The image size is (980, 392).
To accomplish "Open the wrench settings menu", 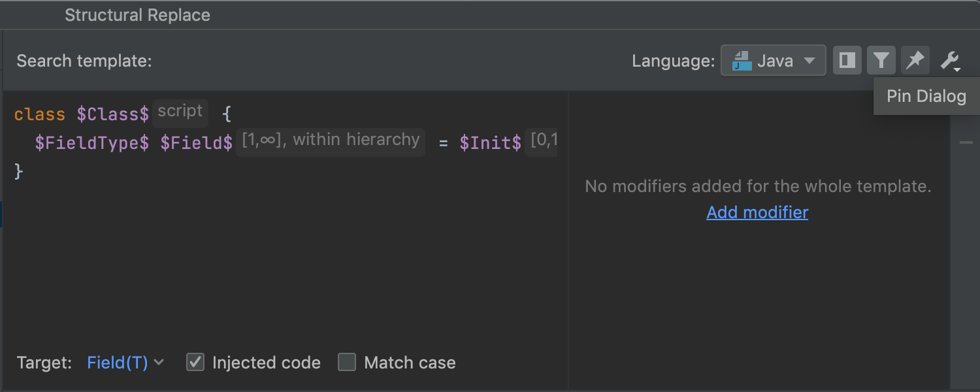I will pyautogui.click(x=950, y=61).
